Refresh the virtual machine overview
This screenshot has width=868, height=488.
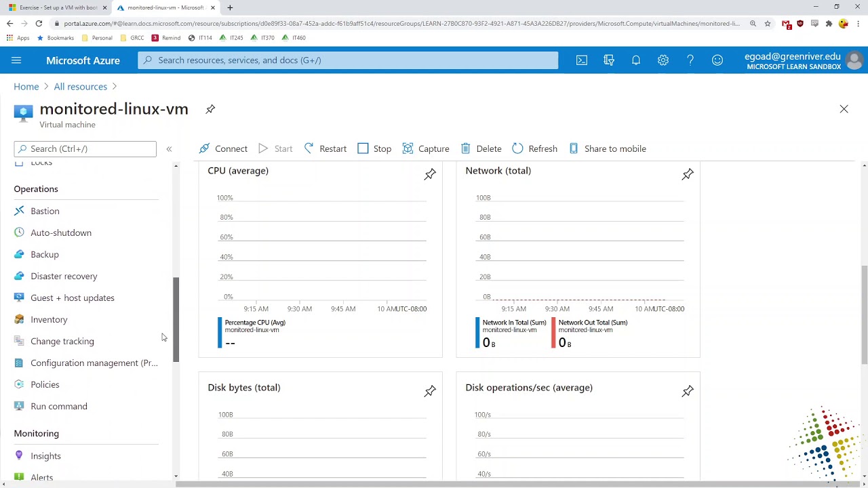pyautogui.click(x=535, y=148)
